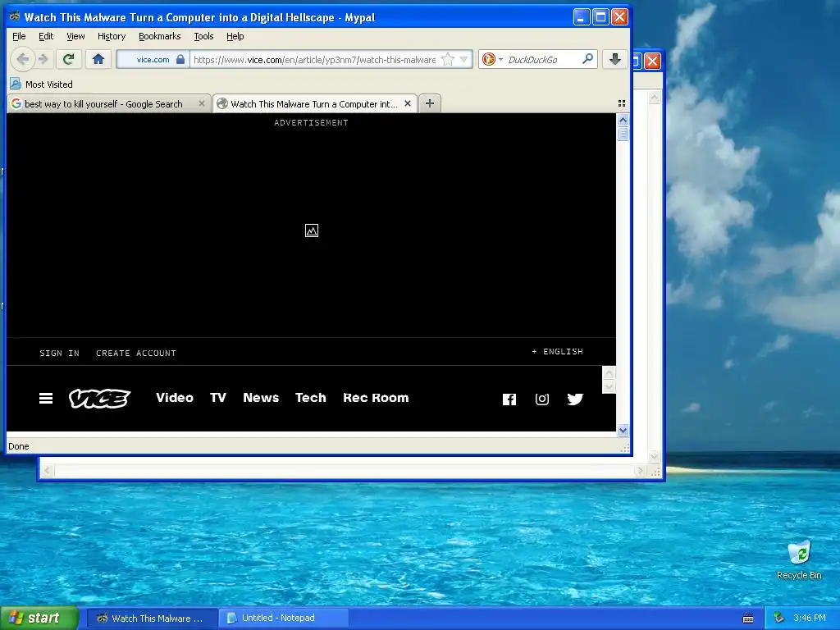Close the Notepad window behind browser
Viewport: 840px width, 630px height.
652,61
